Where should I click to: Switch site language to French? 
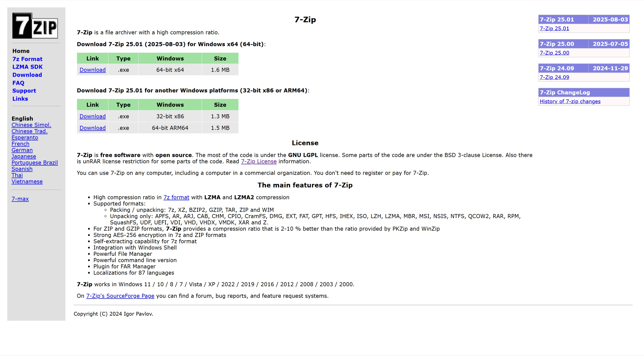click(x=20, y=144)
